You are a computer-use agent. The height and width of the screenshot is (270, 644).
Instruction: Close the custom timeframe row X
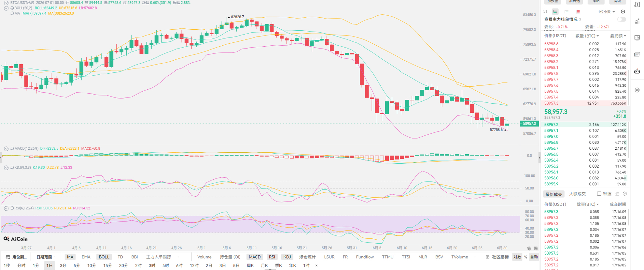pyautogui.click(x=316, y=265)
